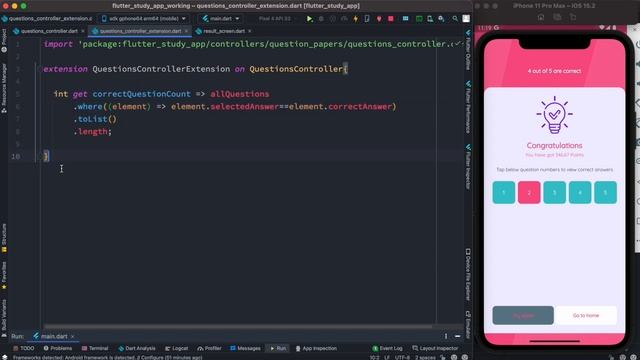Screen dimensions: 640x360
Task: Click the attach debugger phone icon
Action: pos(367,19)
